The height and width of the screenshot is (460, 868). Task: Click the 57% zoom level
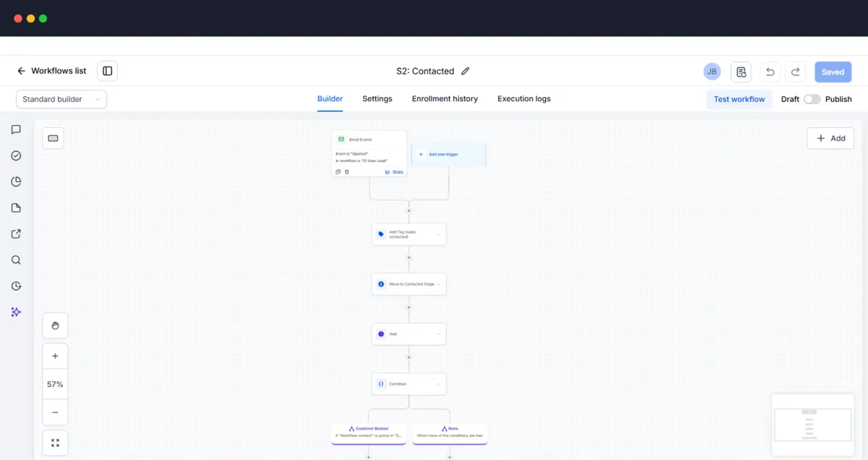[x=55, y=384]
